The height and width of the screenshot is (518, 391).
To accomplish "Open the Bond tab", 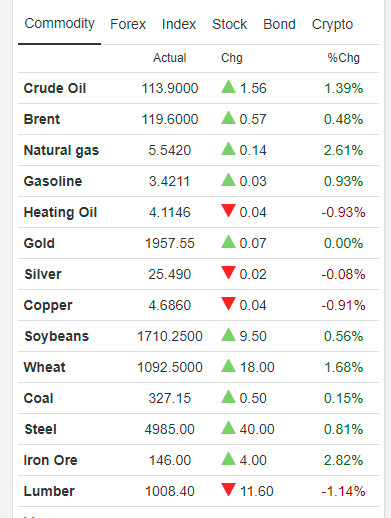I will tap(279, 24).
